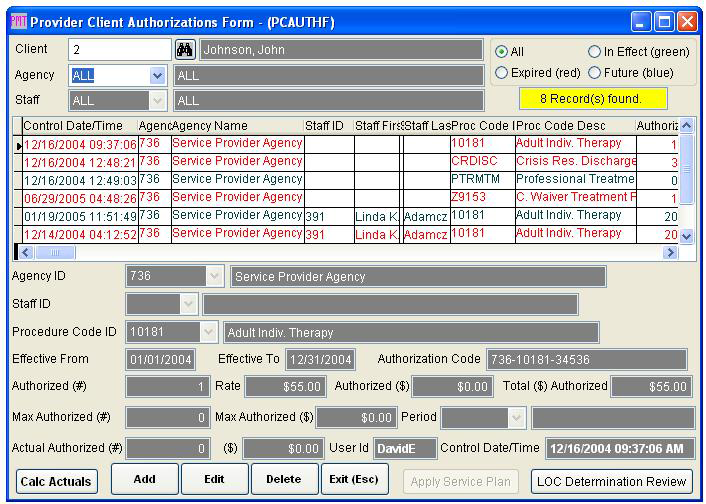Open the Agency filter dropdown
This screenshot has height=504, width=706.
coord(157,75)
